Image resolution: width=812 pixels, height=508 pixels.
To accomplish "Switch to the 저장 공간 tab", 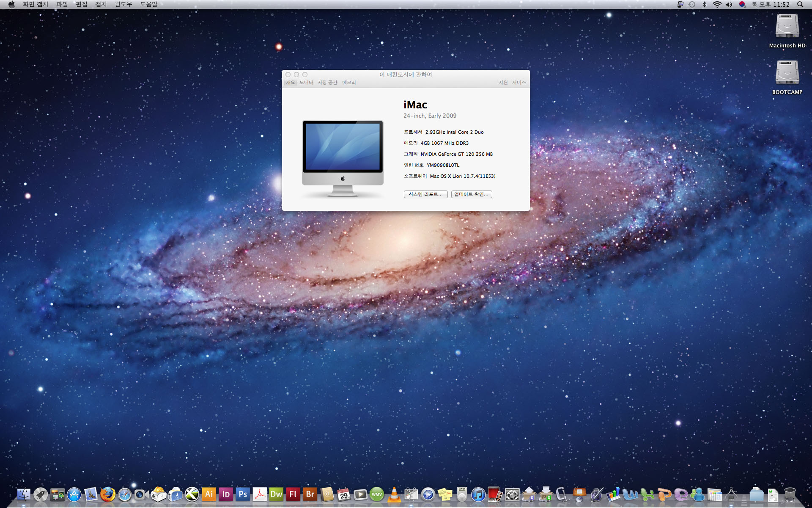I will (x=327, y=83).
